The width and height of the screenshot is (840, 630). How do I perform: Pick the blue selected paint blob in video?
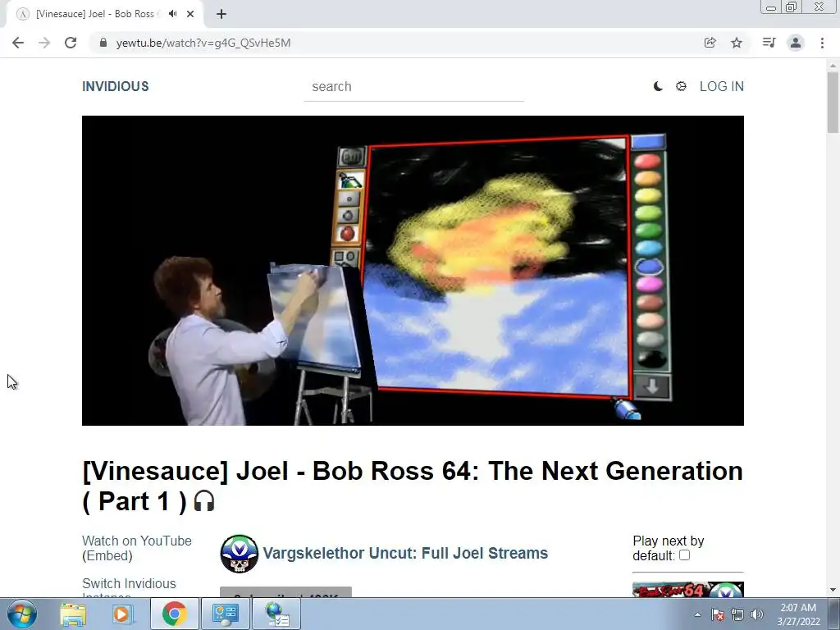click(649, 267)
